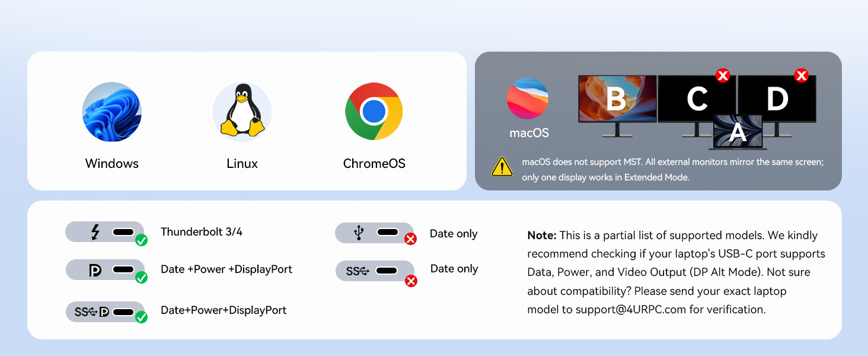
Task: Select the black monitor labeled D
Action: click(x=777, y=106)
